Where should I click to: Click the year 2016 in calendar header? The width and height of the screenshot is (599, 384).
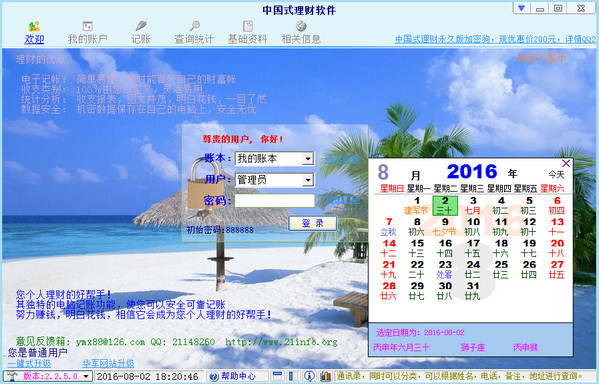pos(472,172)
